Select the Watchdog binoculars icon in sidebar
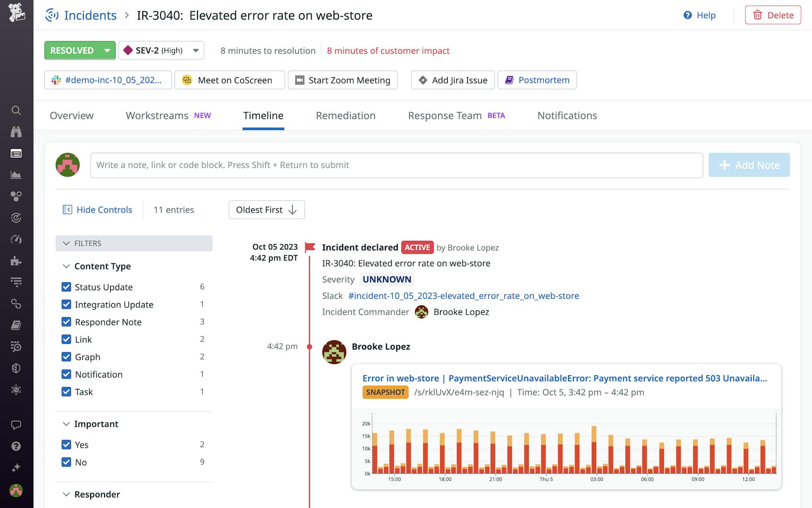 point(16,131)
